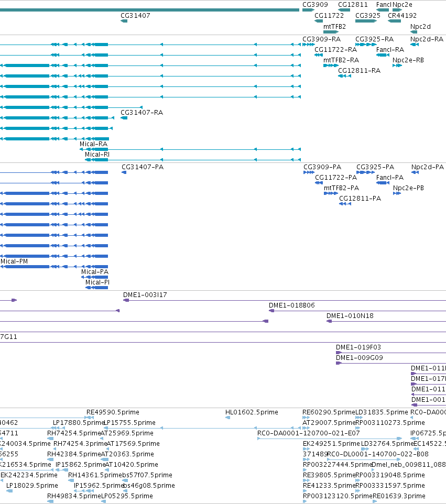
Task: Select the Npc2e-RB transcript label
Action: click(408, 60)
